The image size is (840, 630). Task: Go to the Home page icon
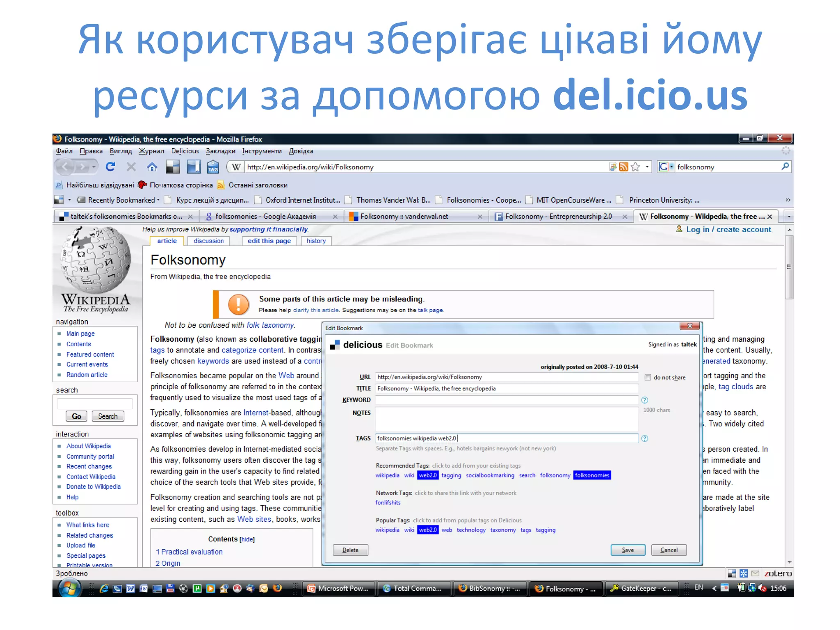tap(152, 167)
